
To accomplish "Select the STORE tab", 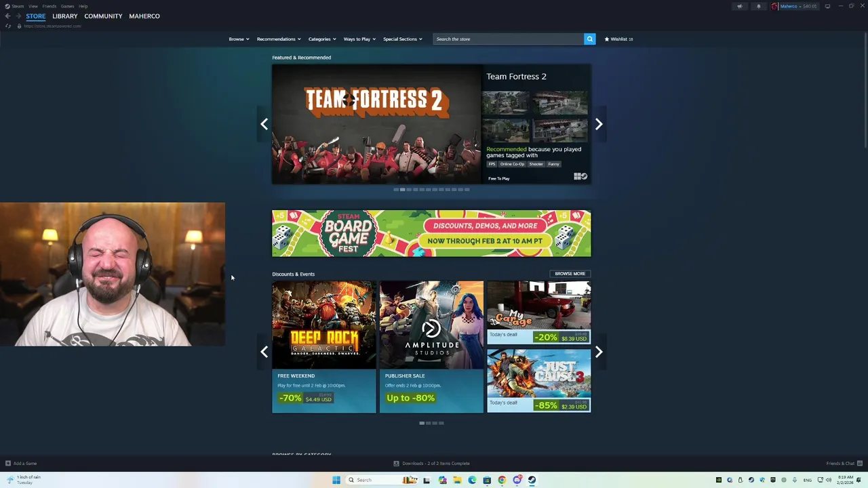I will pos(36,16).
